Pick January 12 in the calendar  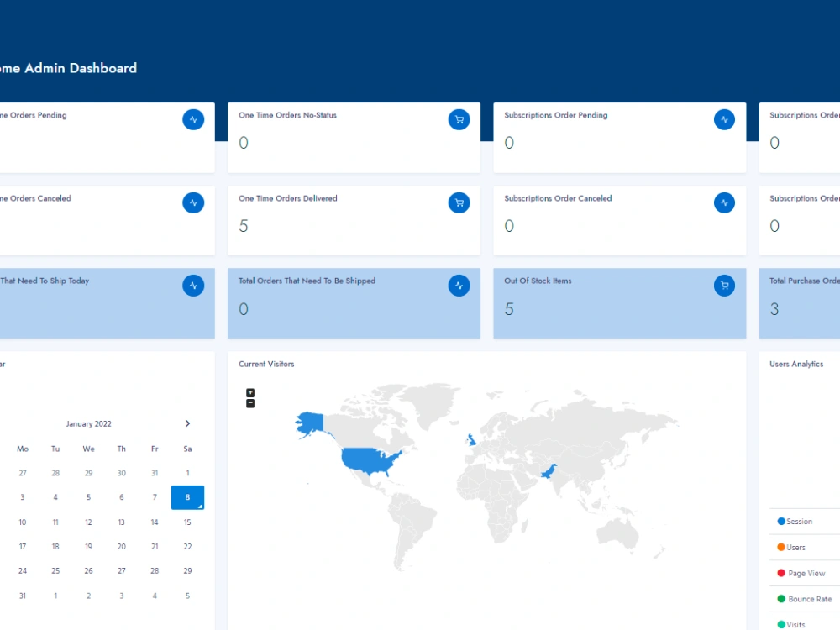pos(88,522)
